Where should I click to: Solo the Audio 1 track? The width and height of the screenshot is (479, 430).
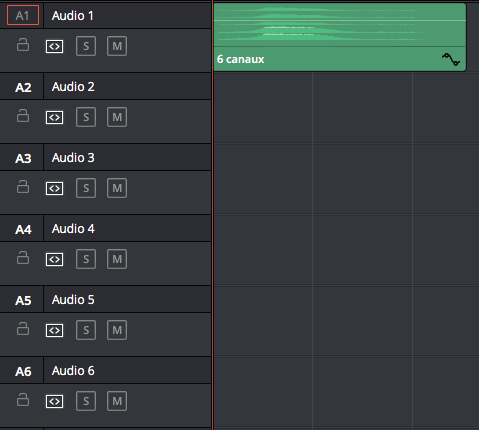pos(86,46)
